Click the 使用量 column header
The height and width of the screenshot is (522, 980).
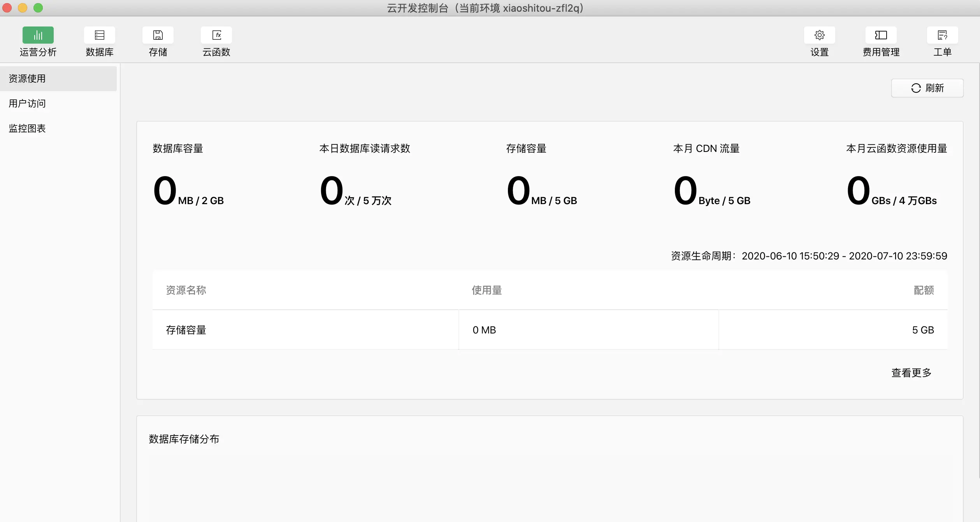pos(486,290)
